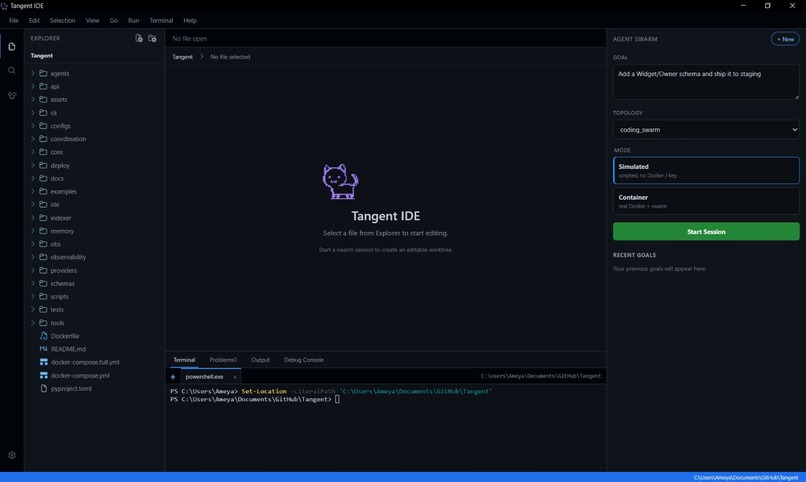This screenshot has width=806, height=482.
Task: Switch to the Debug Console tab
Action: tap(304, 360)
